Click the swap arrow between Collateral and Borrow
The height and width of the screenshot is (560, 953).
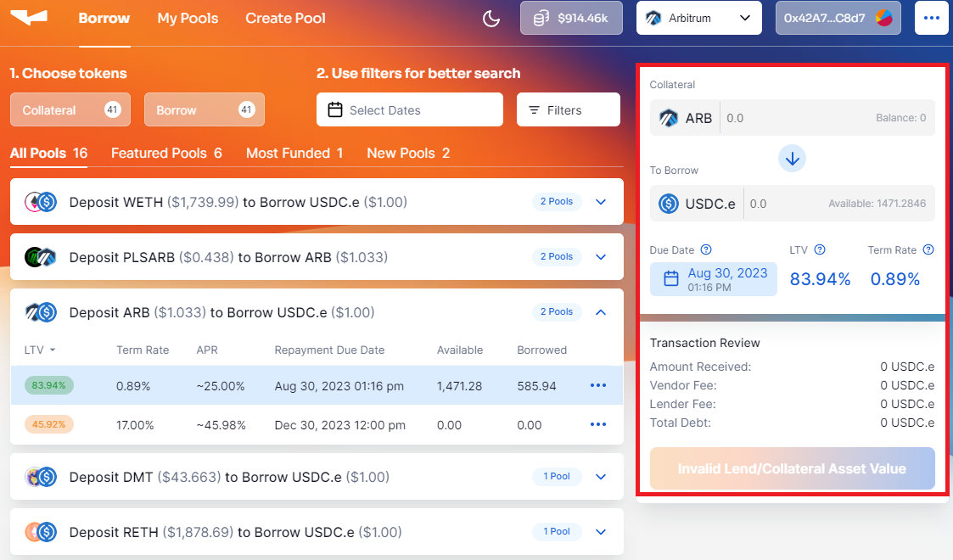coord(792,158)
